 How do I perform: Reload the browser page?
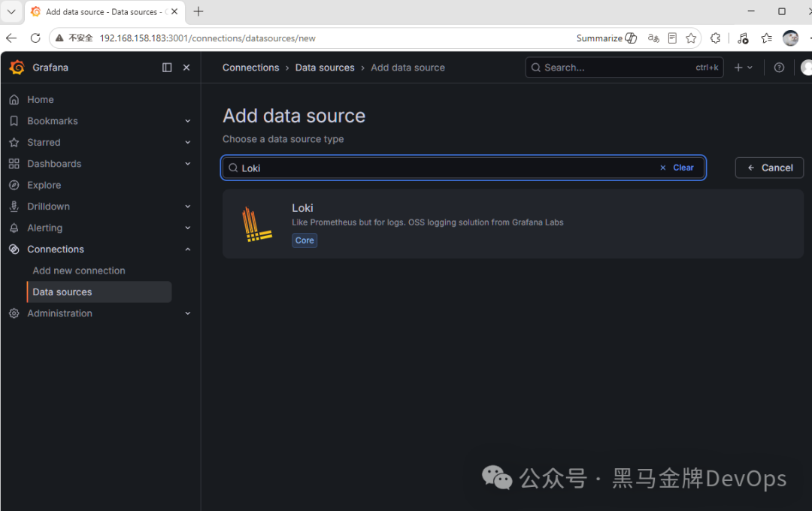[35, 38]
